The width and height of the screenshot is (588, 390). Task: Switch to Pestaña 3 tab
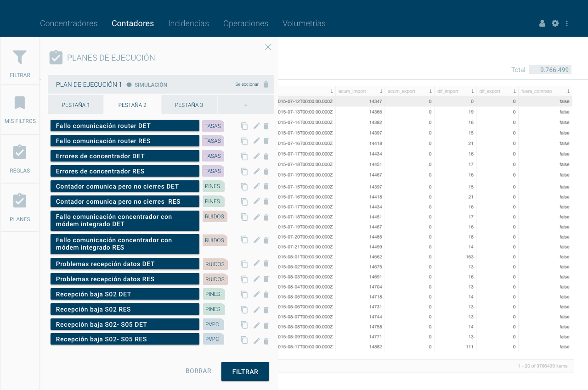(189, 105)
